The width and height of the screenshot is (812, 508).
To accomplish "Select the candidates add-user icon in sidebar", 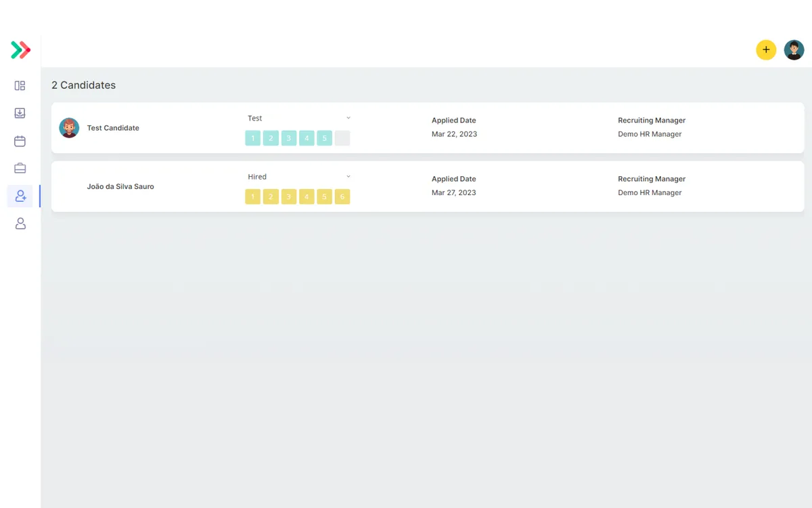I will point(20,196).
